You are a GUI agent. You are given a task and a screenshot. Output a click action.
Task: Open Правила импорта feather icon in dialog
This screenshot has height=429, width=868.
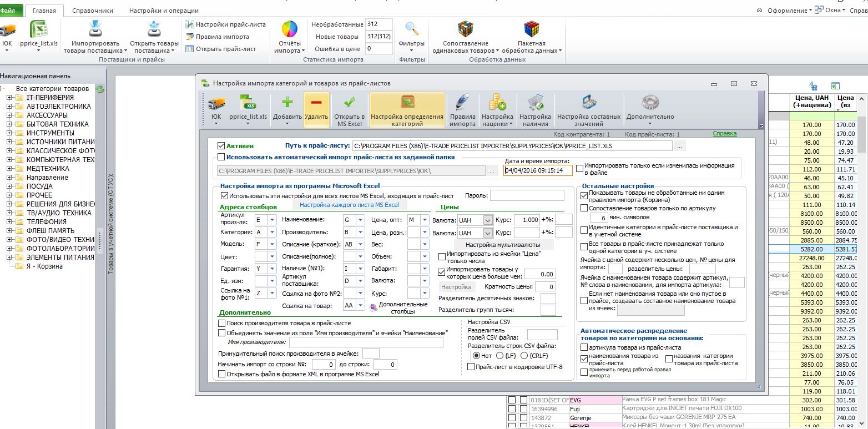(462, 103)
